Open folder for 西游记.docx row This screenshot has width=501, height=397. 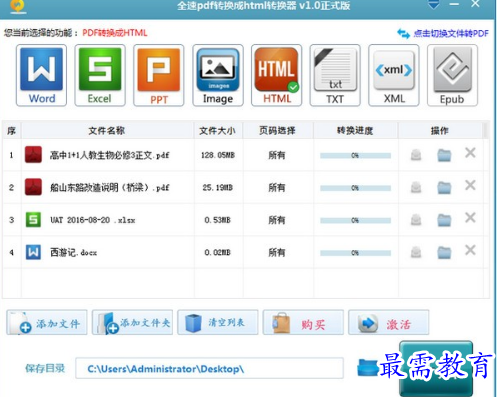point(444,252)
